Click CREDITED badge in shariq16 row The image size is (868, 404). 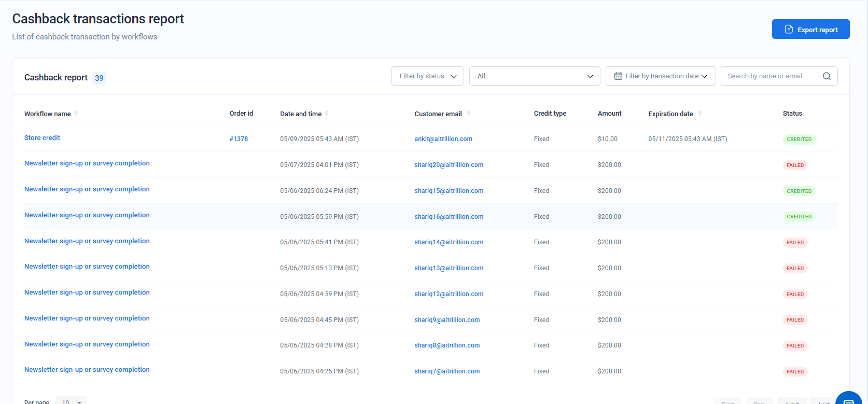point(799,216)
